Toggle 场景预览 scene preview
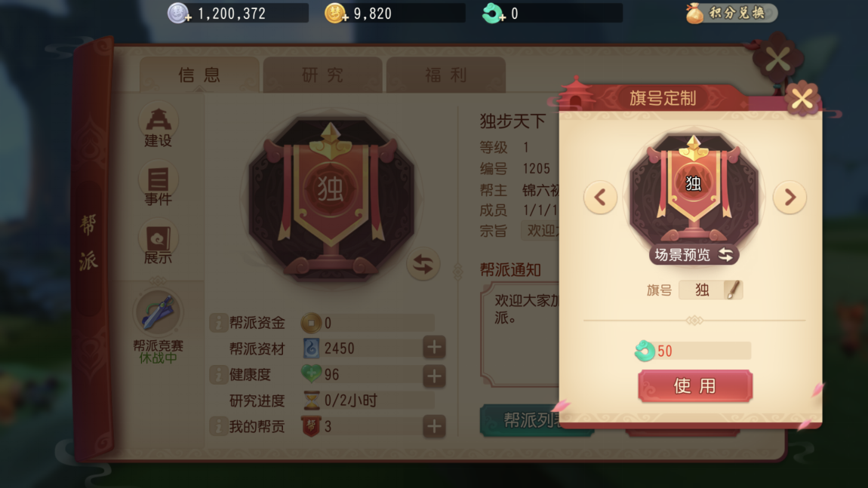Screen dimensions: 868x488 pos(694,254)
